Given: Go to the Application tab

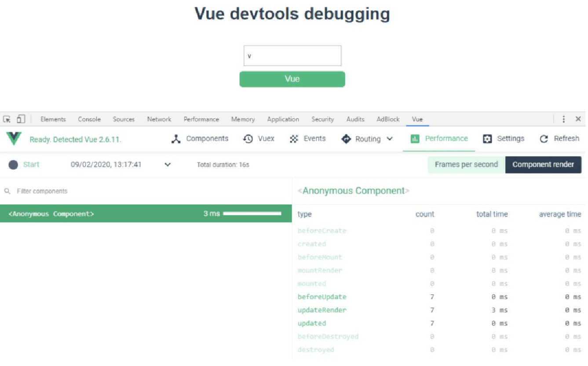Looking at the screenshot, I should 283,119.
